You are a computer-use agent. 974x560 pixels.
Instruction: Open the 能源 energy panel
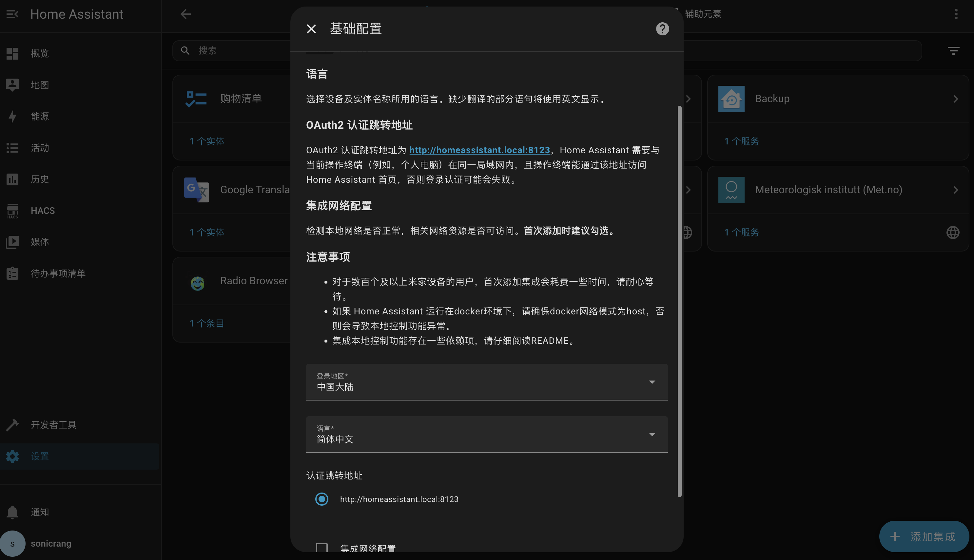click(40, 116)
